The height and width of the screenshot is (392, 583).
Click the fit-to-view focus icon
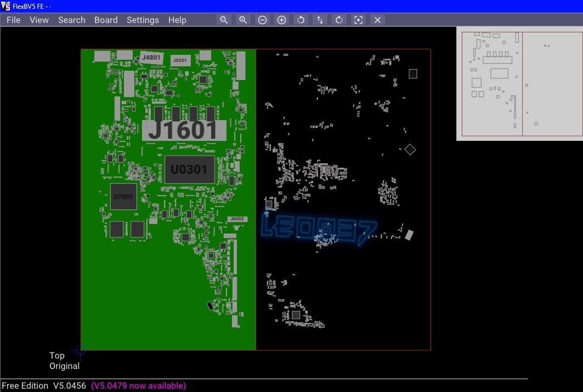pos(359,20)
